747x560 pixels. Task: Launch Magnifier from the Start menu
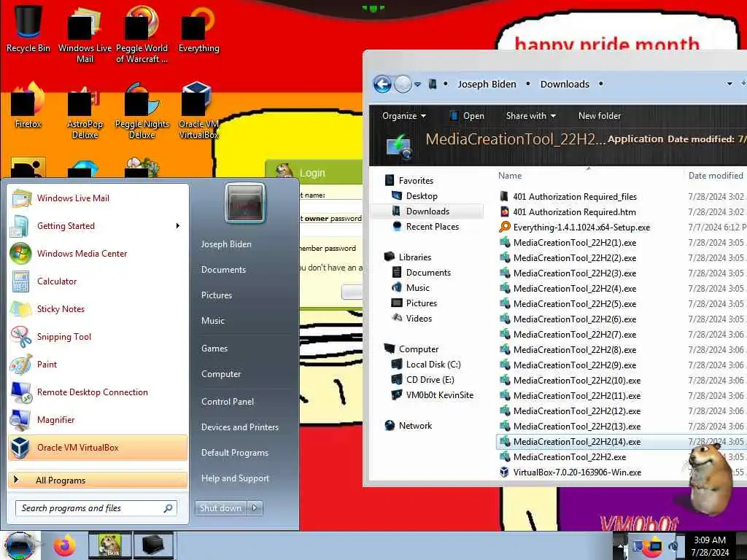pos(98,419)
